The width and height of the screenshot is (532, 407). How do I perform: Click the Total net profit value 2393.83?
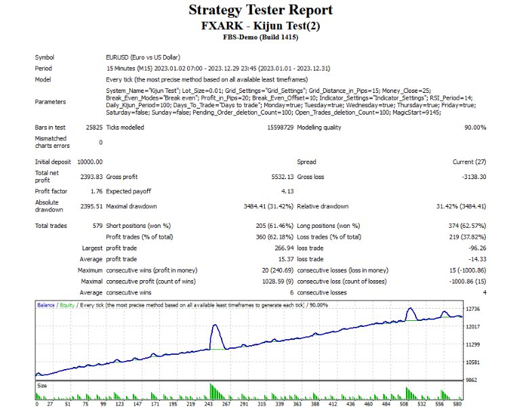pos(91,176)
